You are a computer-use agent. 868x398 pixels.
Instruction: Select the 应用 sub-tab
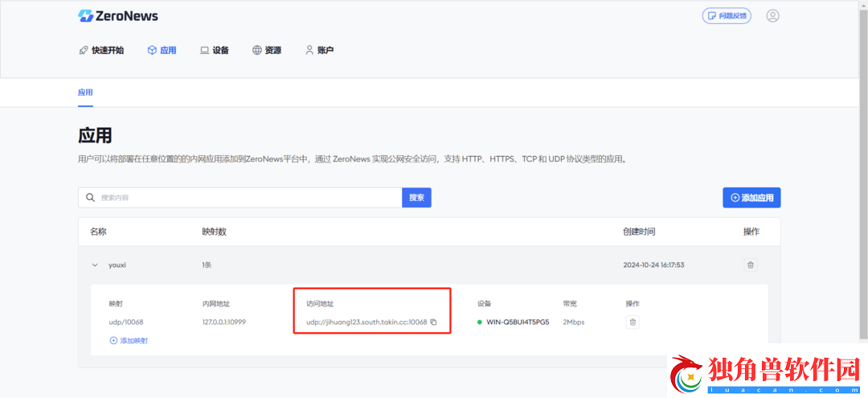click(x=85, y=92)
